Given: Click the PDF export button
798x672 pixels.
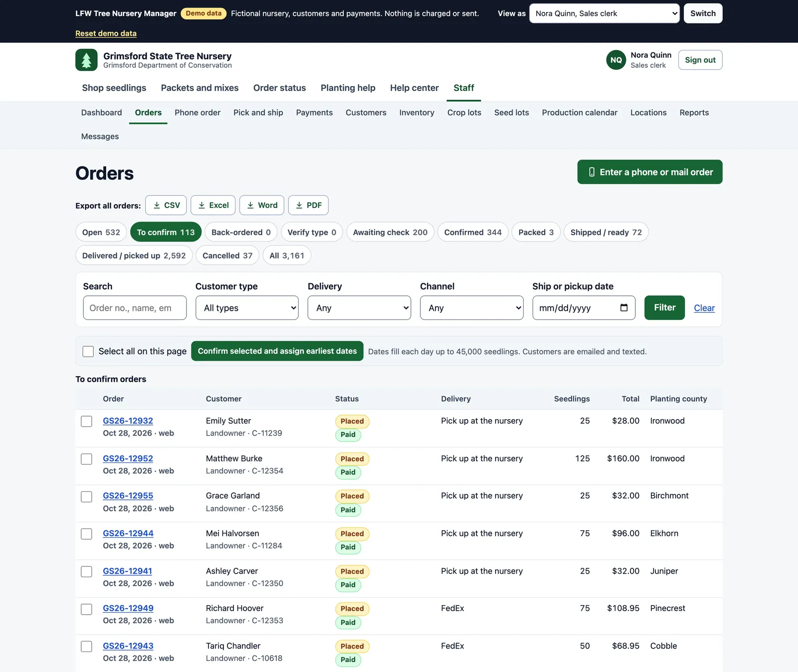Looking at the screenshot, I should [x=308, y=205].
